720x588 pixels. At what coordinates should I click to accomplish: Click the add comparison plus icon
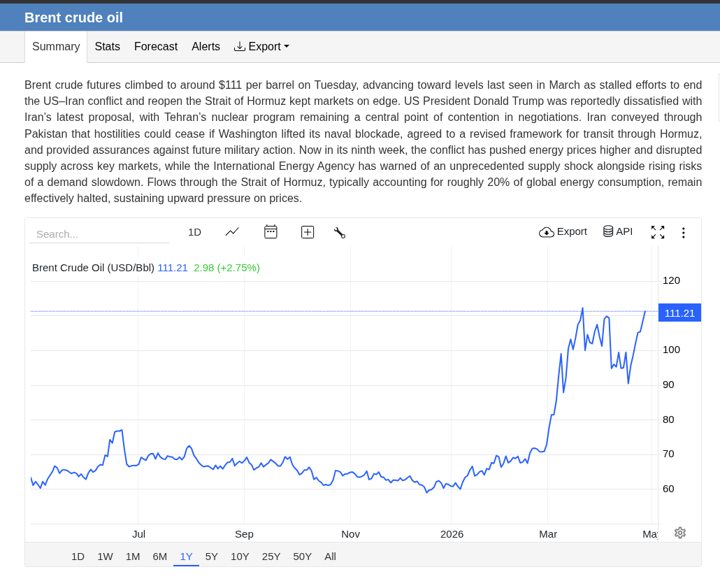[307, 232]
